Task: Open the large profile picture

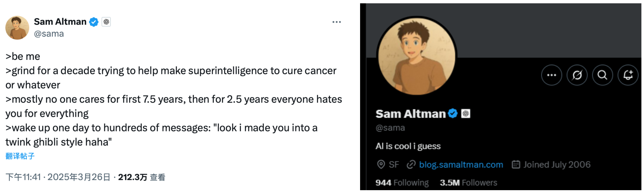Action: [x=417, y=56]
